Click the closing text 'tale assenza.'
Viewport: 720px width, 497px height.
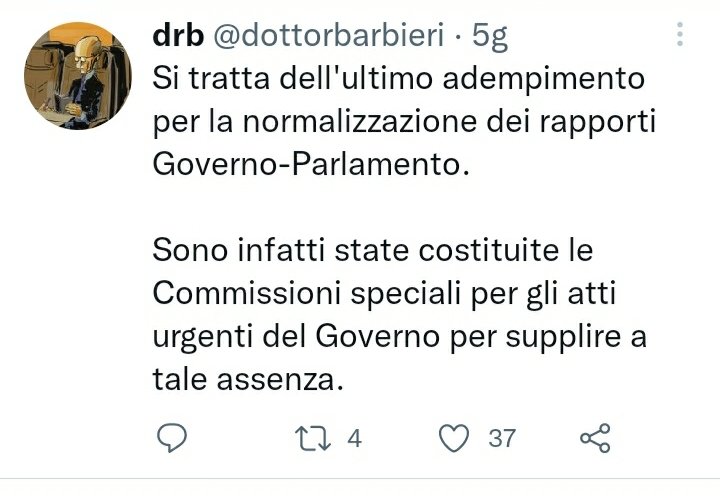tap(248, 380)
